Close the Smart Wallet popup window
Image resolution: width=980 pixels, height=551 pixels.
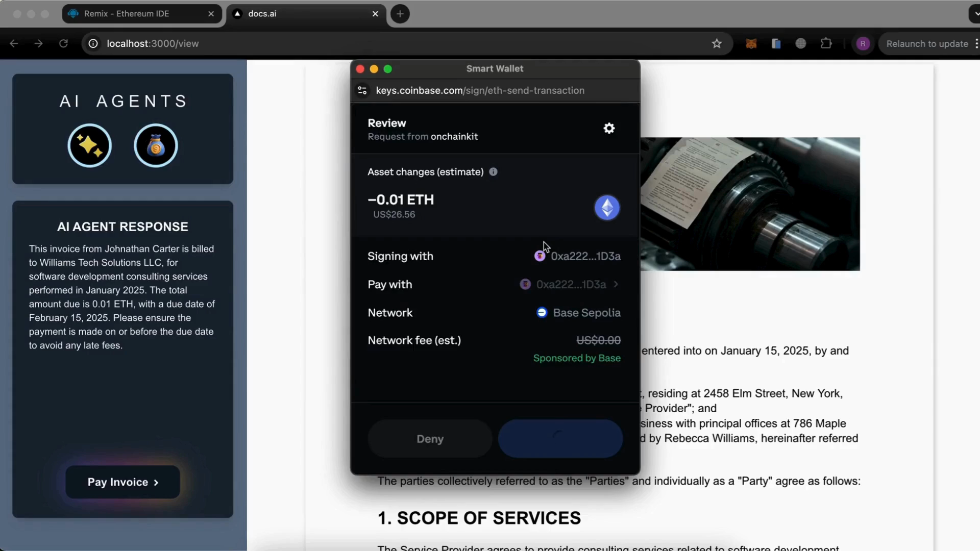(x=360, y=69)
